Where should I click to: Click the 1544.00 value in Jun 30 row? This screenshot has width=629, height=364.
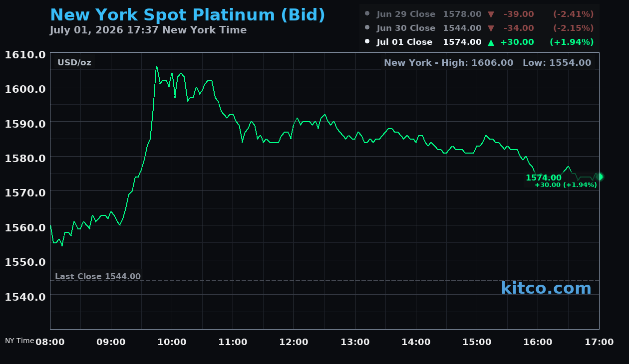click(462, 28)
